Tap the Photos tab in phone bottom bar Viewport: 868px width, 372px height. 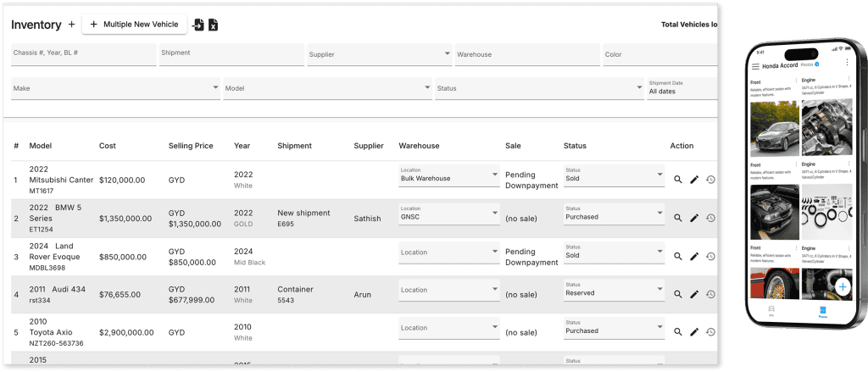click(823, 311)
